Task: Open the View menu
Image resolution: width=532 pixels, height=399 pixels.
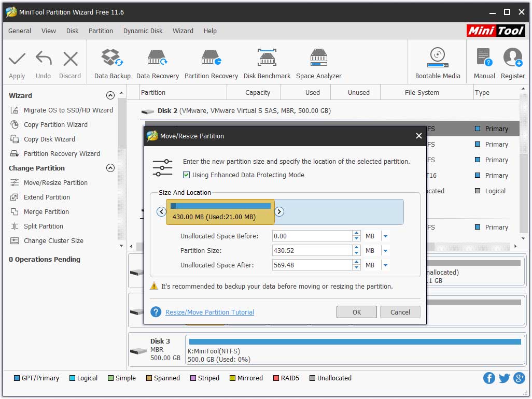Action: [x=49, y=31]
